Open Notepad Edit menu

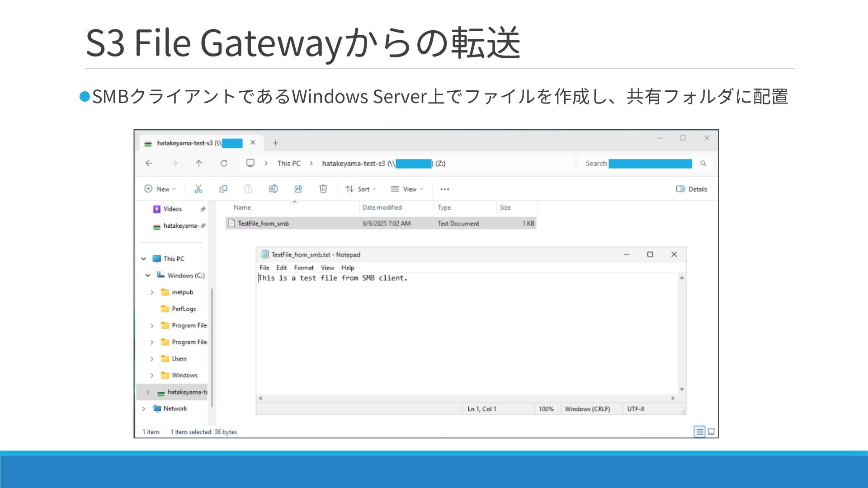pos(281,268)
